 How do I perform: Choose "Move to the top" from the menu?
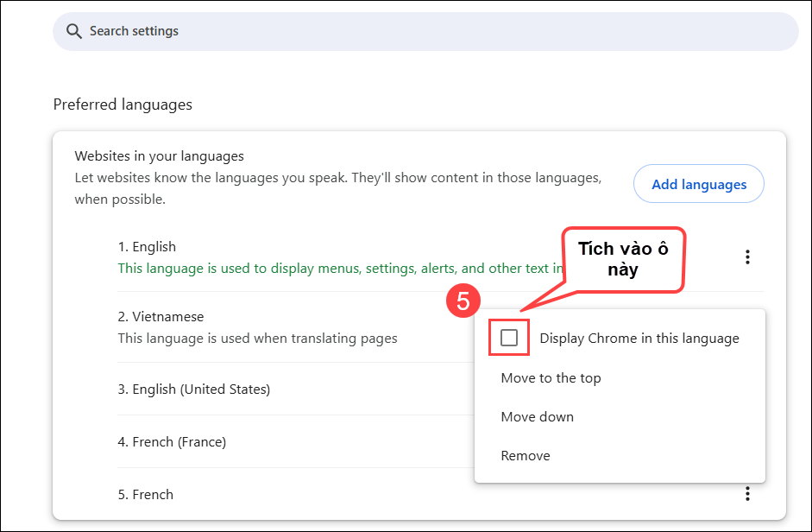coord(551,378)
